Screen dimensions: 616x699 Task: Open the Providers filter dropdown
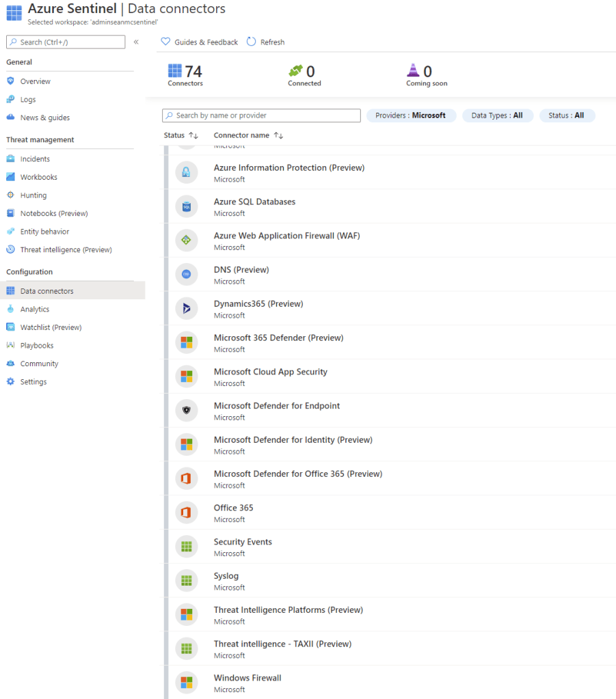pos(410,115)
